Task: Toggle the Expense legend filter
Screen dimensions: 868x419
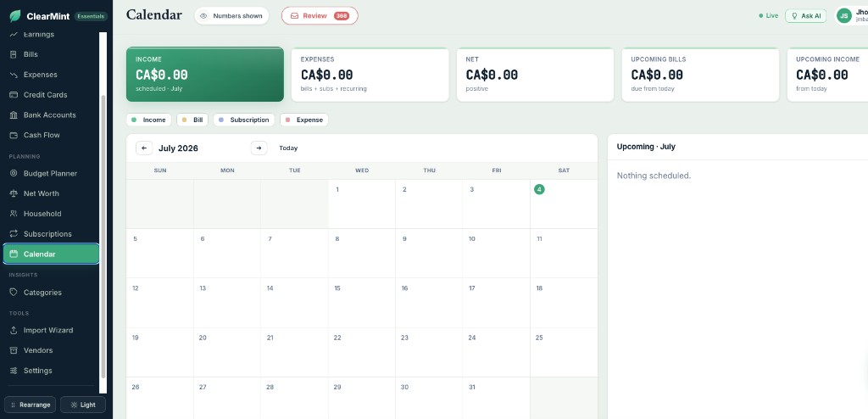Action: [x=304, y=120]
